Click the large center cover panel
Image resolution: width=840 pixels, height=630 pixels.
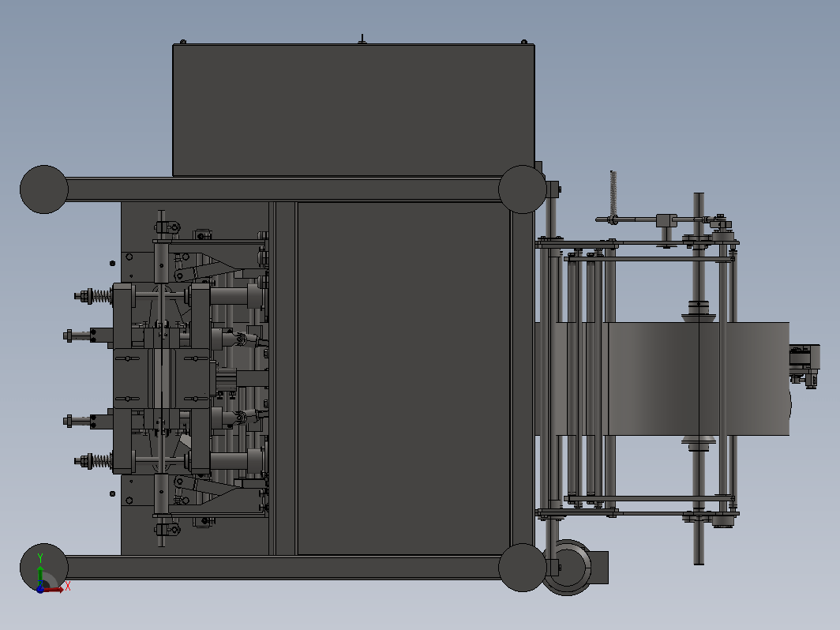pyautogui.click(x=403, y=378)
